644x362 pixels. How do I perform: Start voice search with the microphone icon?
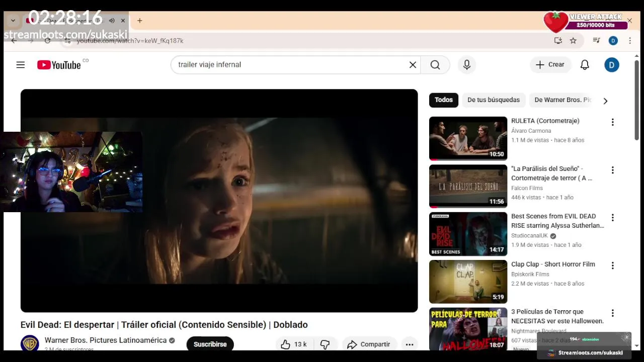point(467,65)
